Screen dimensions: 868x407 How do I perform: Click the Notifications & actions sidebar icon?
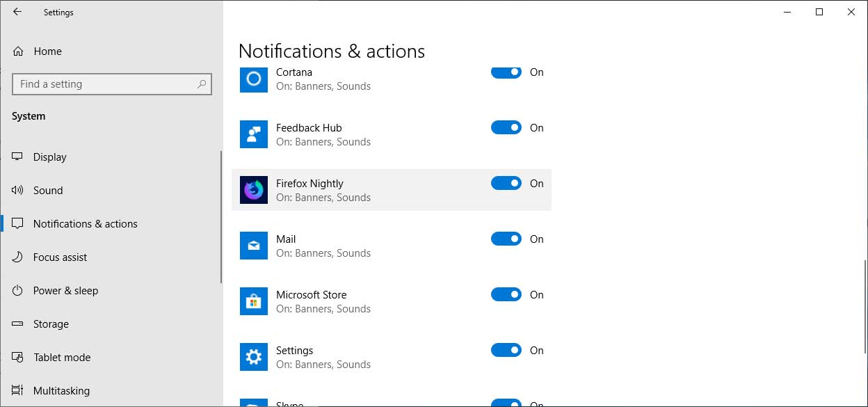[18, 224]
